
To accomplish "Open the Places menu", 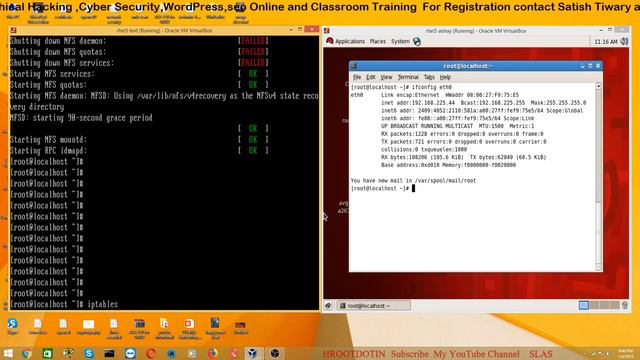I will coord(378,41).
